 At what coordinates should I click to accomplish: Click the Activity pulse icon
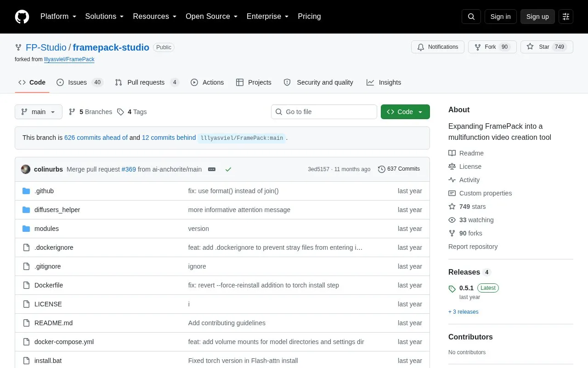[452, 180]
